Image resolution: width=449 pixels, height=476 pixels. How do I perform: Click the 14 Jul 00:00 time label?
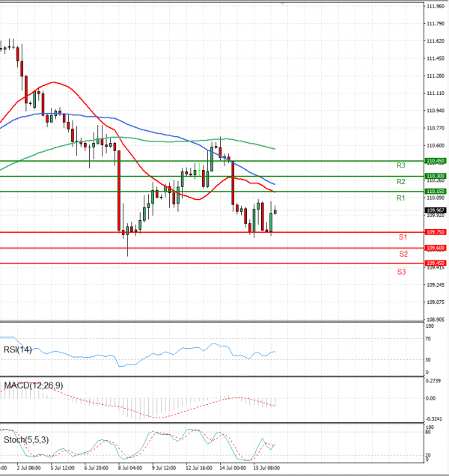233,468
